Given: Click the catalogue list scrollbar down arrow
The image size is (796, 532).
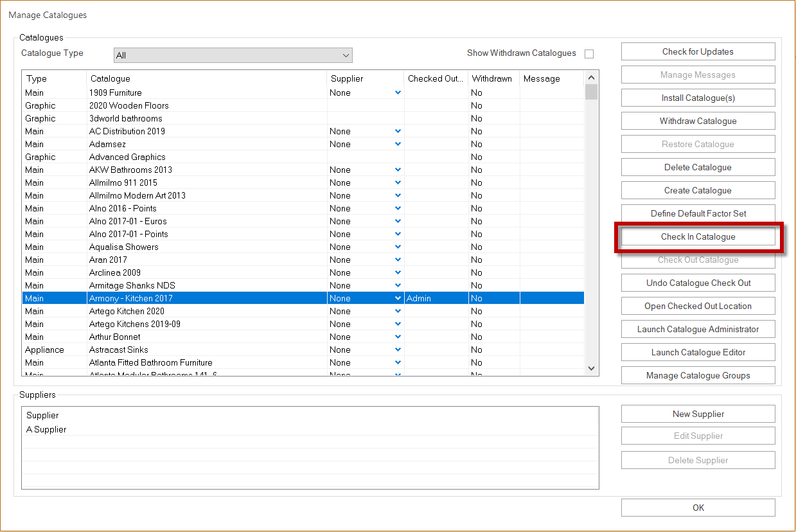Looking at the screenshot, I should pyautogui.click(x=591, y=368).
